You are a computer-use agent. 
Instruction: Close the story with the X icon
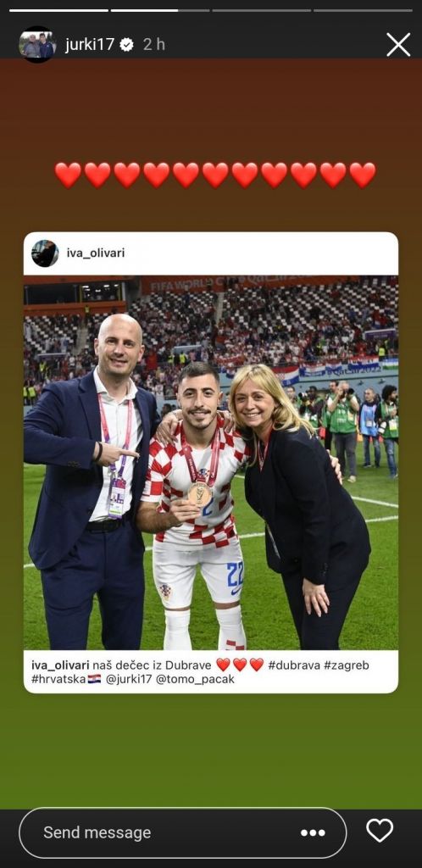398,44
